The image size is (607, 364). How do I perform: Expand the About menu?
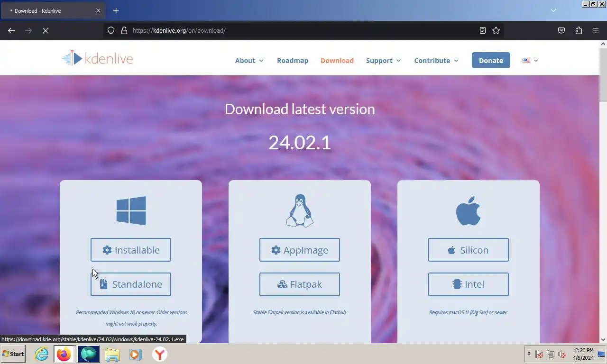(249, 61)
